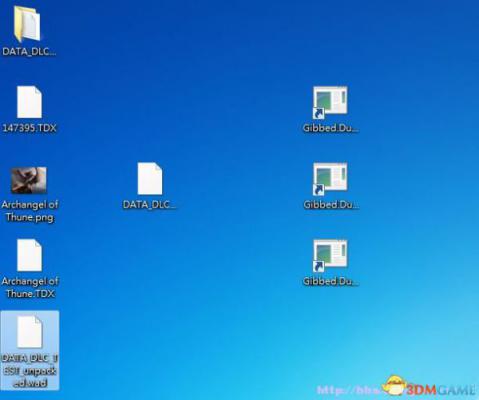Click the unpacked.wad file name label
The width and height of the screenshot is (479, 400).
pos(30,371)
